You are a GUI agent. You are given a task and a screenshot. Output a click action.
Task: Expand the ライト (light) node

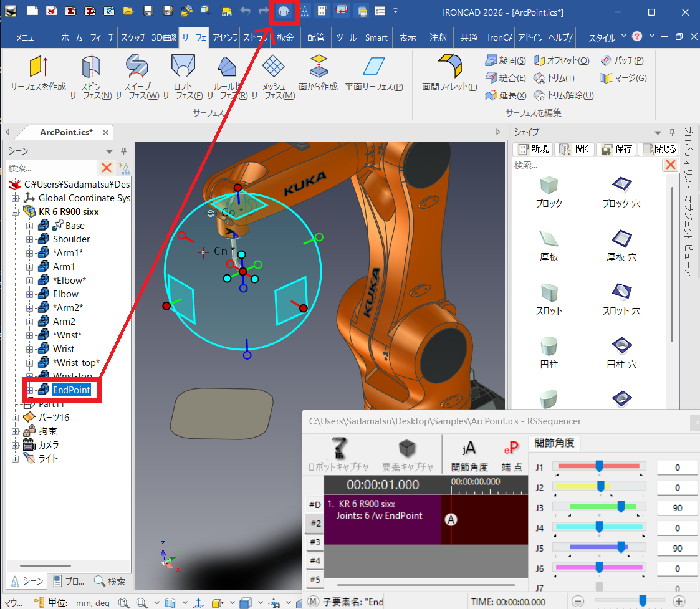pyautogui.click(x=15, y=459)
